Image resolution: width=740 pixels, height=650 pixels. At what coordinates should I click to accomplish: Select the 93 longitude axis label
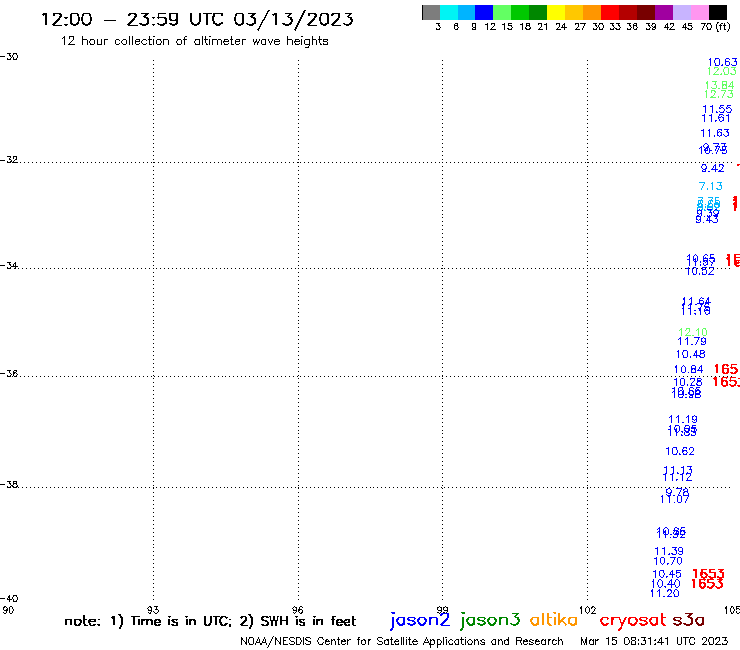point(153,610)
